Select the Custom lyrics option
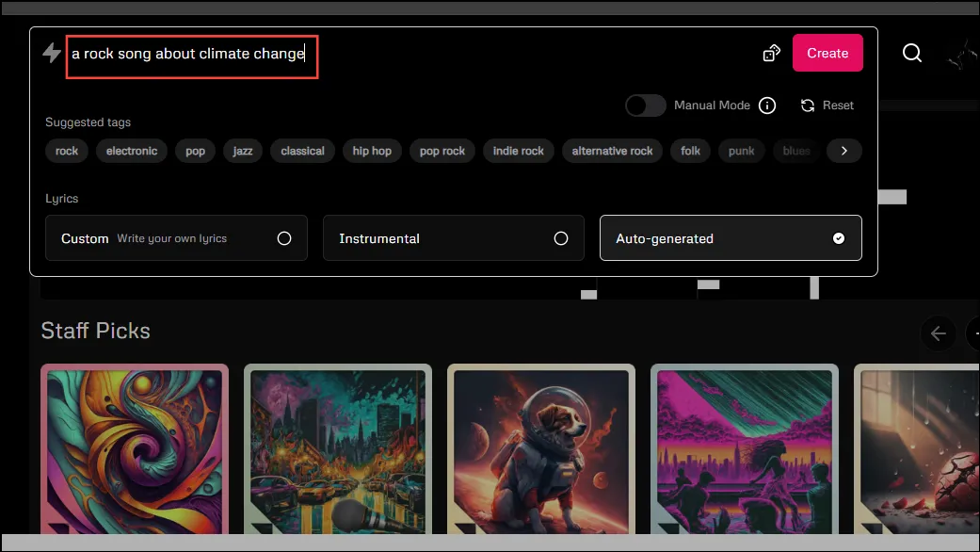980x552 pixels. click(x=176, y=238)
